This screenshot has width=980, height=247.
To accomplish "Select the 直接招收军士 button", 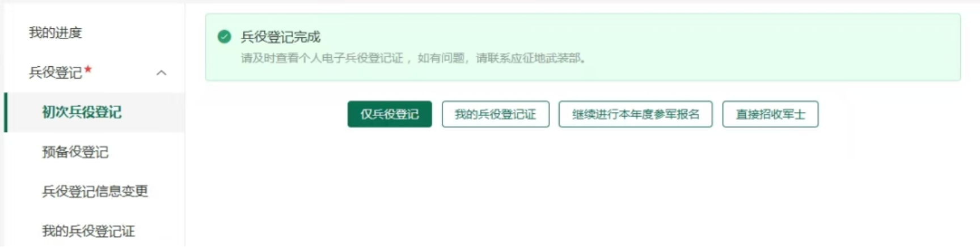I will coord(770,114).
